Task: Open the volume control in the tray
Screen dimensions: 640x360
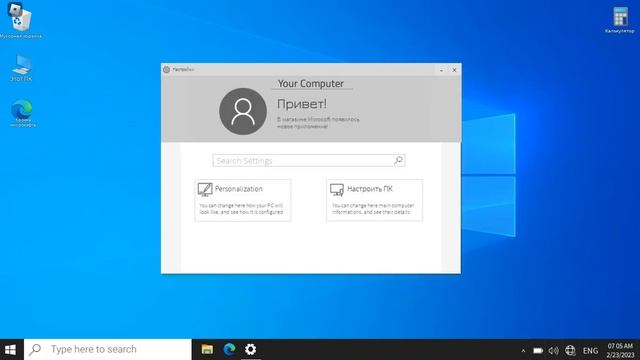Action: [553, 350]
